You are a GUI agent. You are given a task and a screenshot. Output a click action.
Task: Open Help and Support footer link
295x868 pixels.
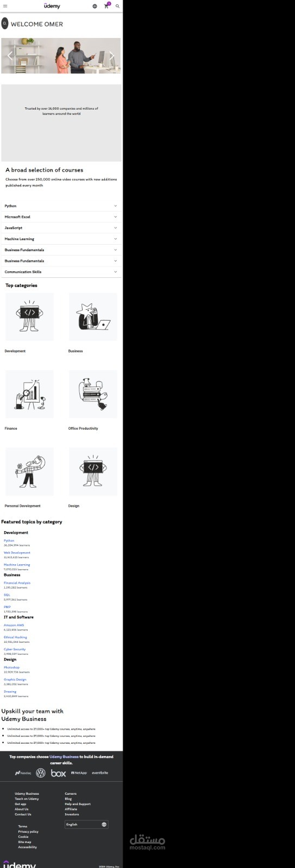(78, 804)
